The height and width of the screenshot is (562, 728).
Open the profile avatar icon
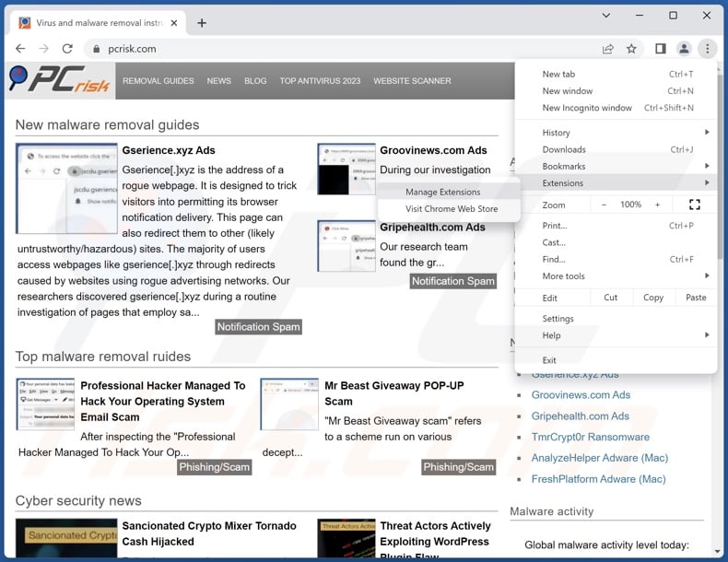684,49
